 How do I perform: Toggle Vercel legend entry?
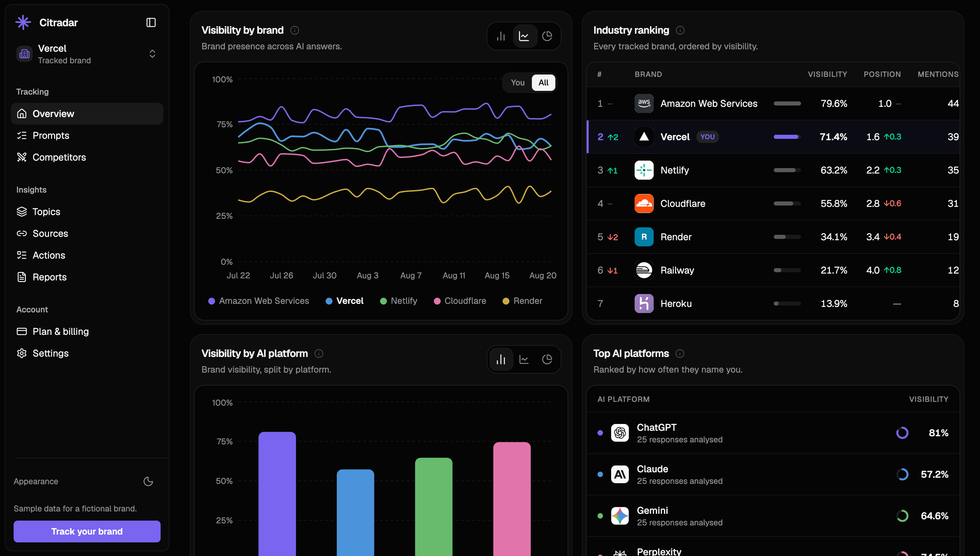click(344, 301)
